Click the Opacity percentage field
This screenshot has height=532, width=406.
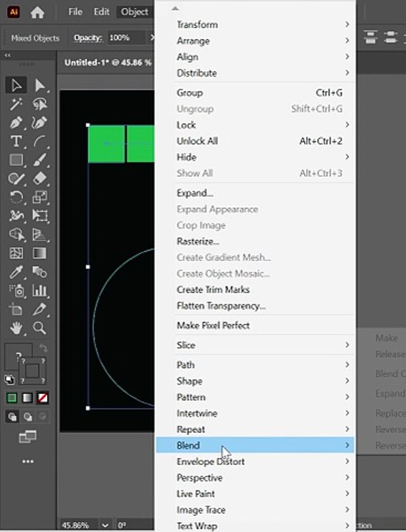pyautogui.click(x=127, y=38)
